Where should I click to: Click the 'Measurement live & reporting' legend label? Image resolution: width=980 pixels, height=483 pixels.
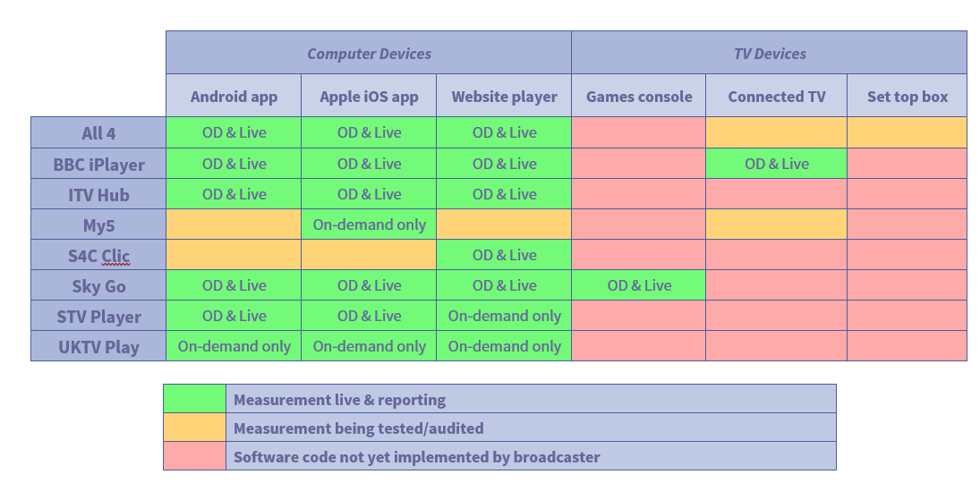(339, 400)
